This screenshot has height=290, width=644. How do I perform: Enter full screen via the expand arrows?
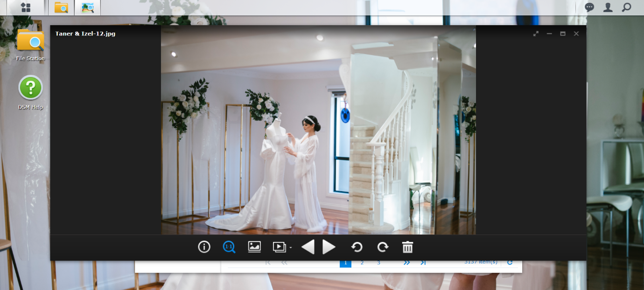[x=536, y=34]
